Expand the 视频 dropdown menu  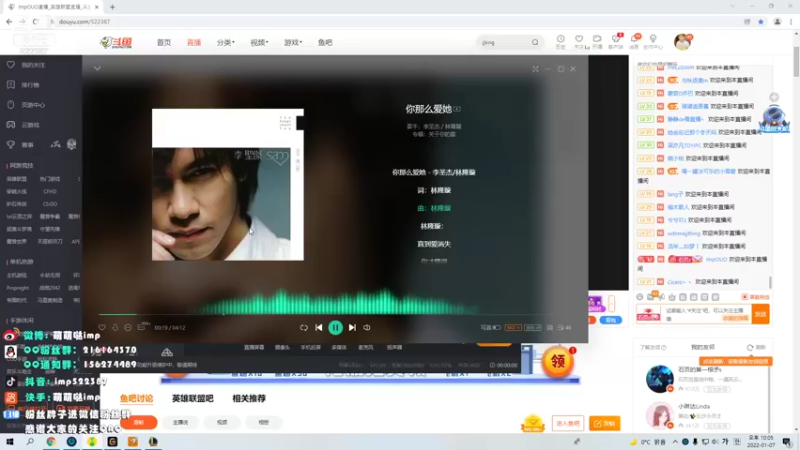pos(259,42)
